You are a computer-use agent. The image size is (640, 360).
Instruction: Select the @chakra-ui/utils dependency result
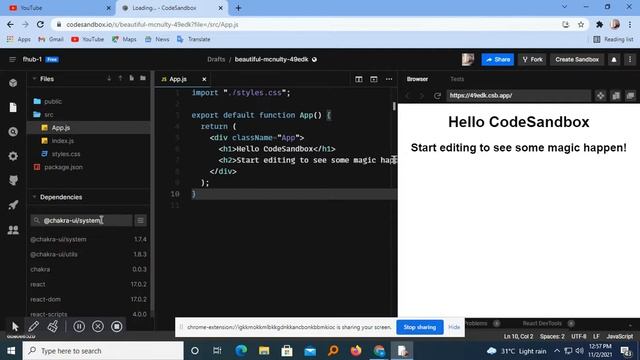click(x=88, y=254)
